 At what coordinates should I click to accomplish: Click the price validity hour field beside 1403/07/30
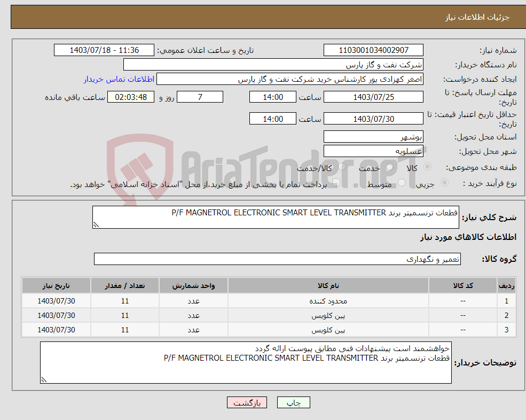click(x=273, y=119)
